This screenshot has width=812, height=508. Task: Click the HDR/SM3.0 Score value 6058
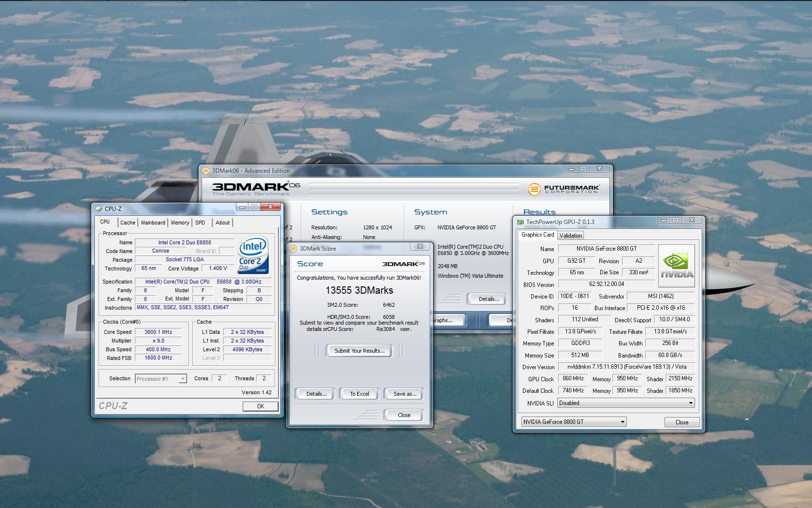coord(389,317)
